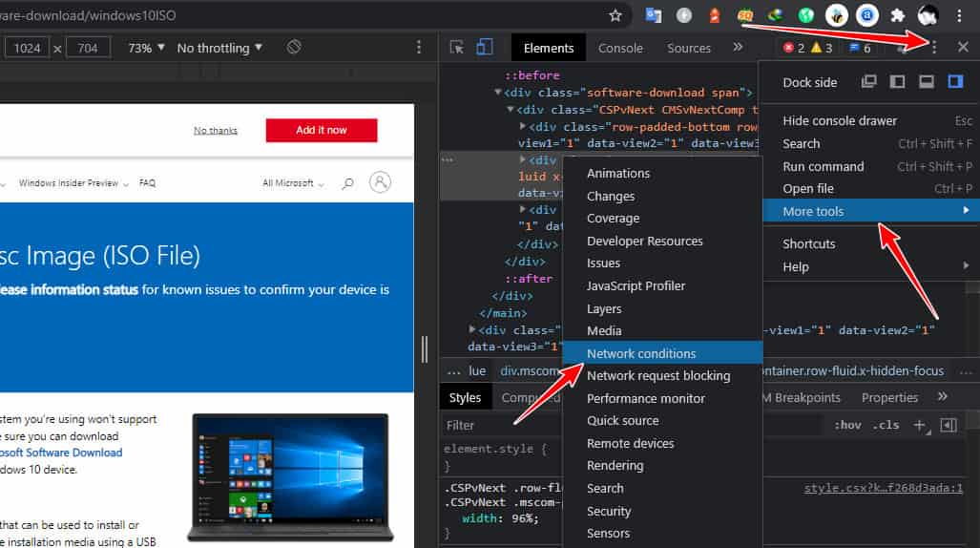The image size is (980, 548).
Task: Toggle the computed styles sidebar icon
Action: tap(949, 426)
